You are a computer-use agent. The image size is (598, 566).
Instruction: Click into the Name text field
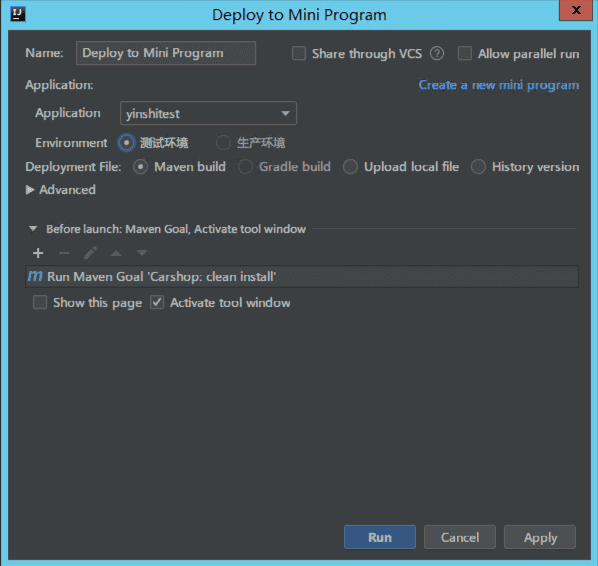click(x=166, y=53)
